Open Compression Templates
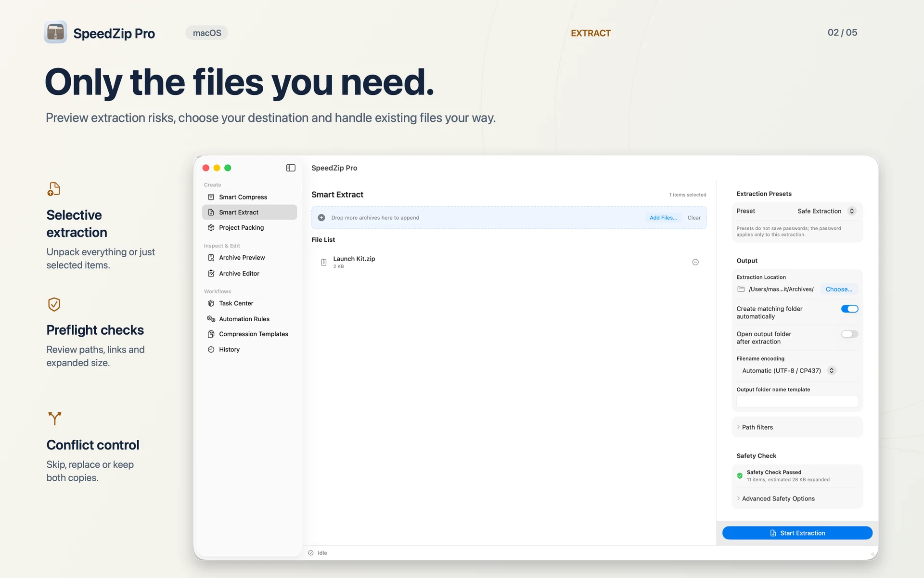Image resolution: width=924 pixels, height=578 pixels. [x=249, y=334]
